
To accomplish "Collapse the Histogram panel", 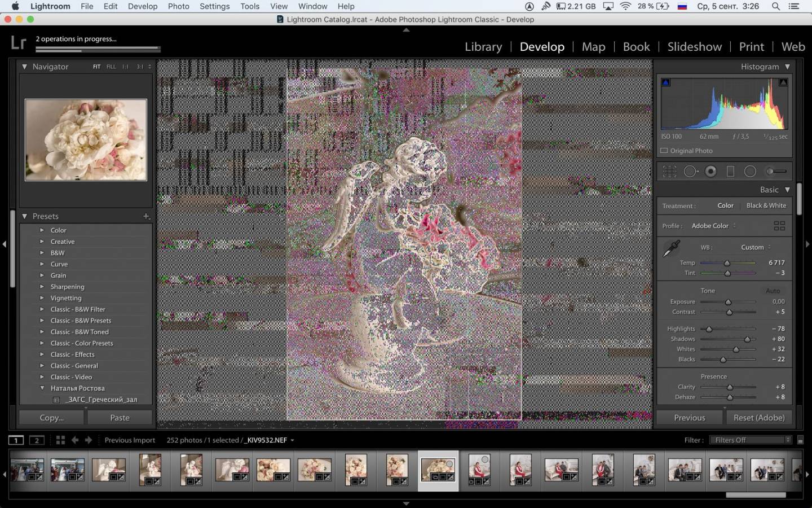I will (787, 67).
